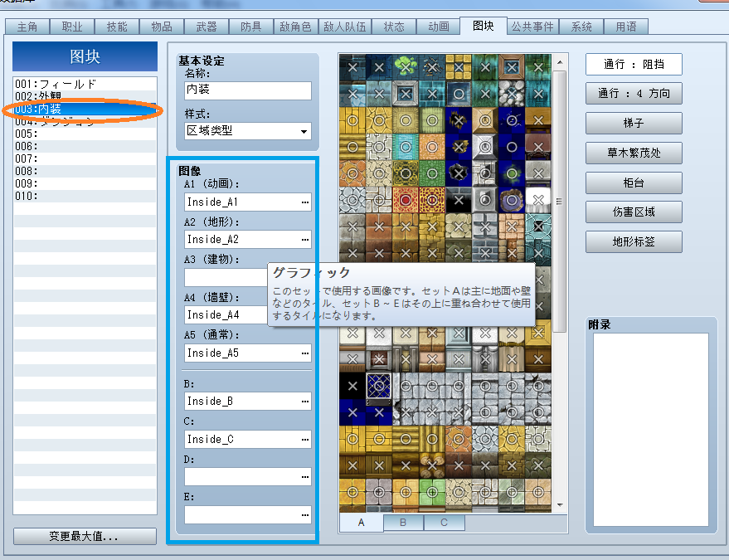Open the browse ellipsis for Inside_A5
729x560 pixels.
click(x=305, y=353)
